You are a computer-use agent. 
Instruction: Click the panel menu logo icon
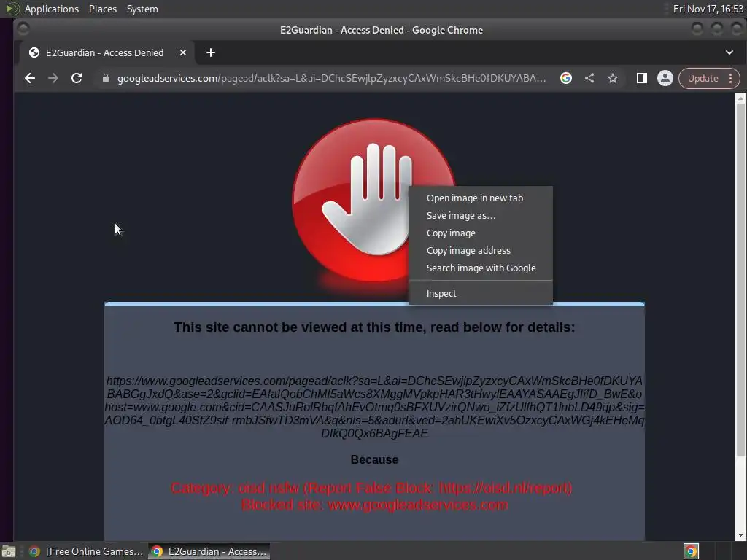pos(12,9)
